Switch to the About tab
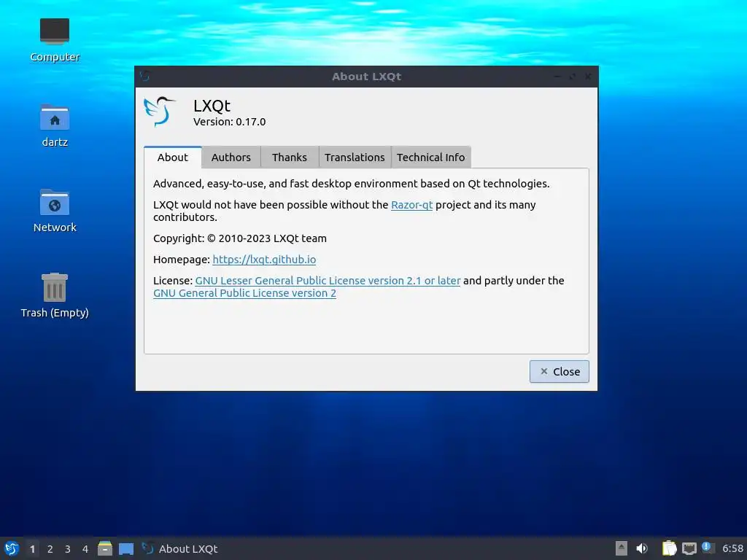 [172, 157]
